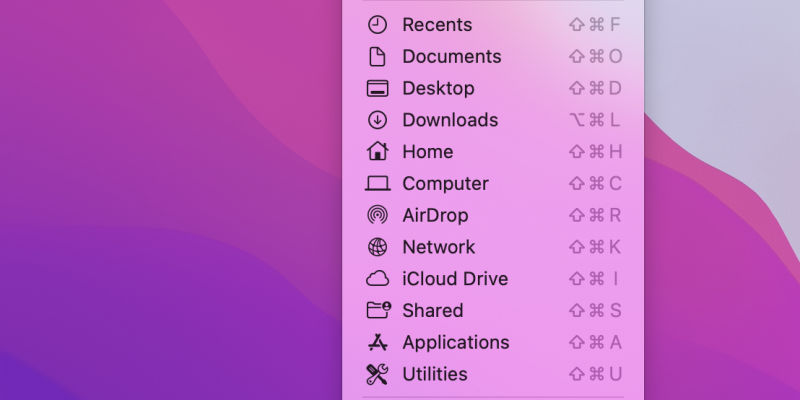Click the Desktop icon in the menu
Image resolution: width=800 pixels, height=400 pixels.
click(x=377, y=89)
